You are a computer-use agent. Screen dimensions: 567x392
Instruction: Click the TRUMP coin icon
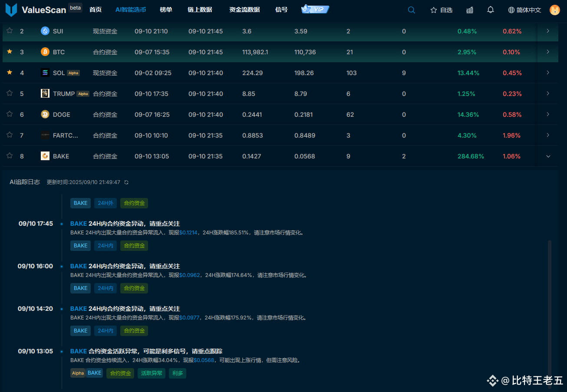[x=45, y=93]
